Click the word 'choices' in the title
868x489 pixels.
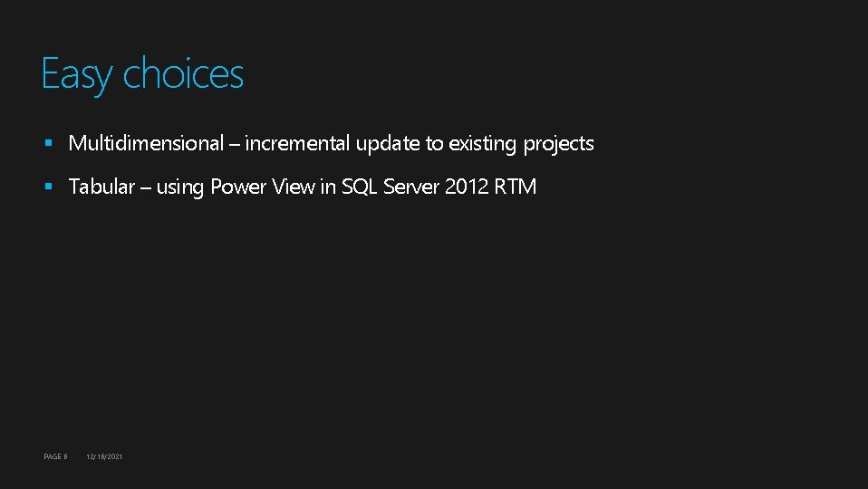tap(183, 73)
